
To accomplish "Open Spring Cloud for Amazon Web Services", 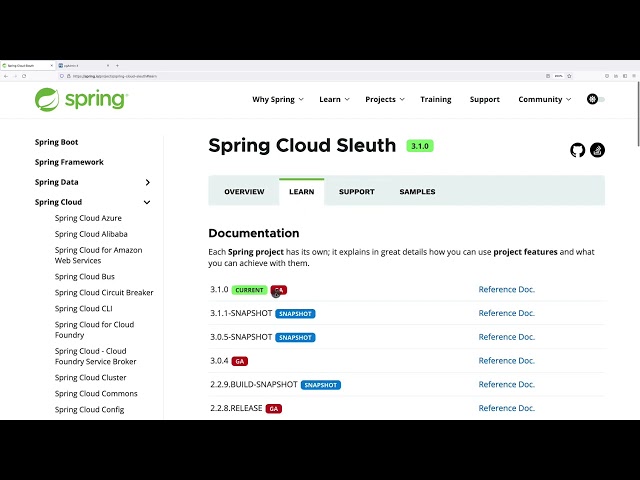I will point(98,255).
